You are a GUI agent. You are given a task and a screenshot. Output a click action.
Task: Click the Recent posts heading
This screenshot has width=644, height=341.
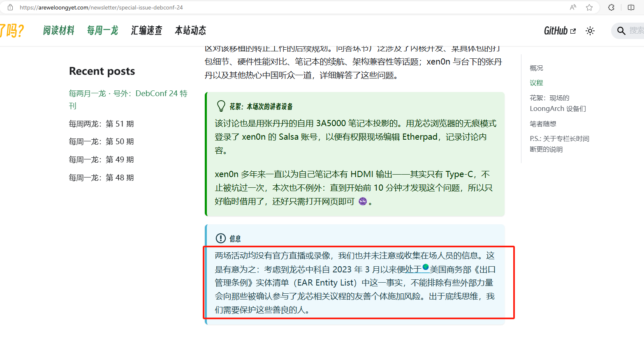coord(102,71)
